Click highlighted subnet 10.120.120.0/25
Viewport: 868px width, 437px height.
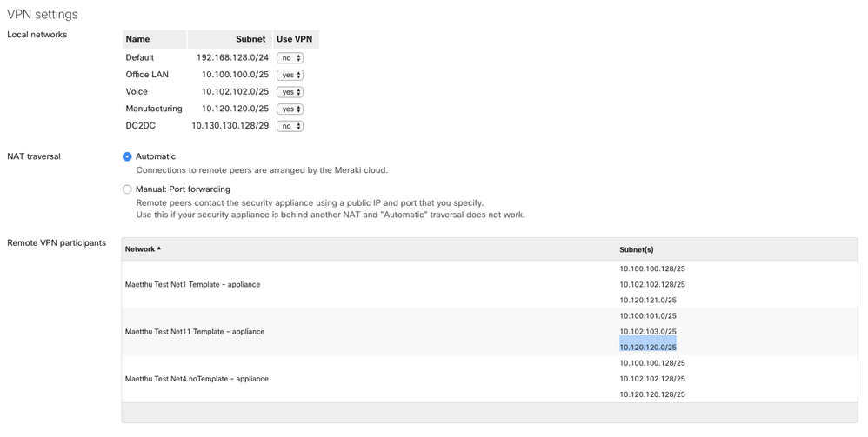(648, 348)
